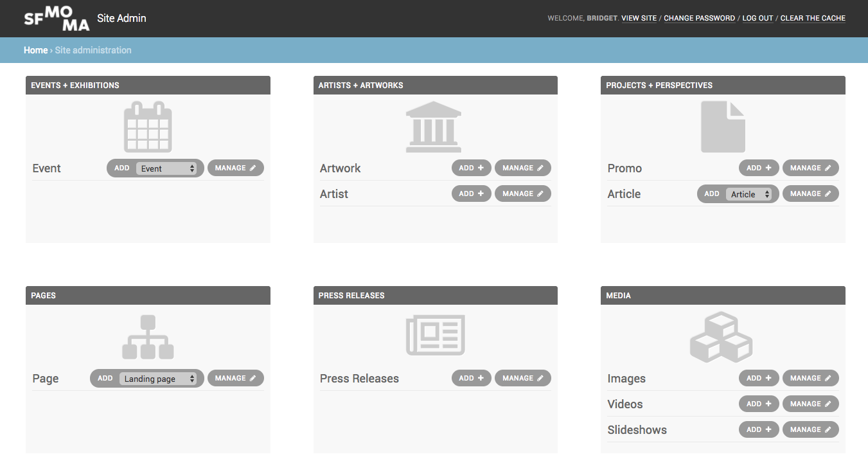Click the SFMOMA logo
Image resolution: width=868 pixels, height=468 pixels.
point(57,19)
